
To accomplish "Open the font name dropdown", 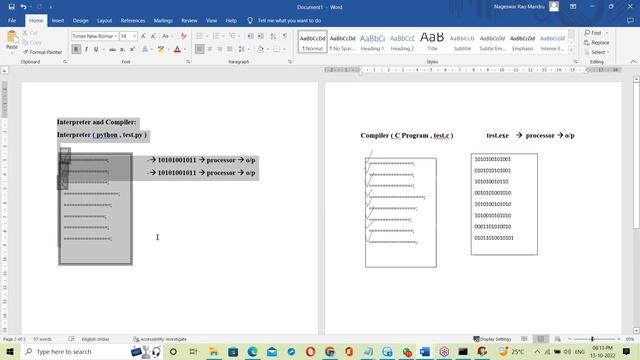I will [x=116, y=36].
